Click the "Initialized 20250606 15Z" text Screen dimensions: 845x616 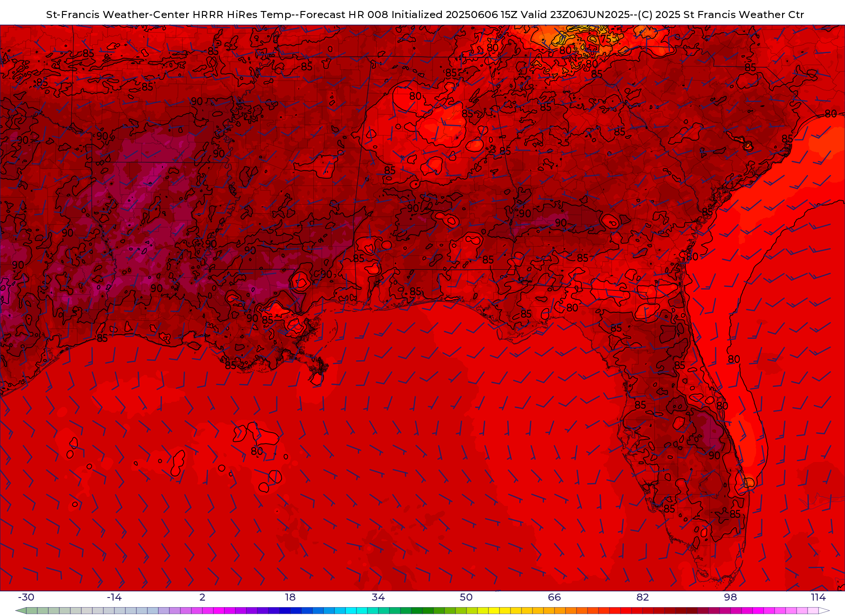[x=455, y=15]
